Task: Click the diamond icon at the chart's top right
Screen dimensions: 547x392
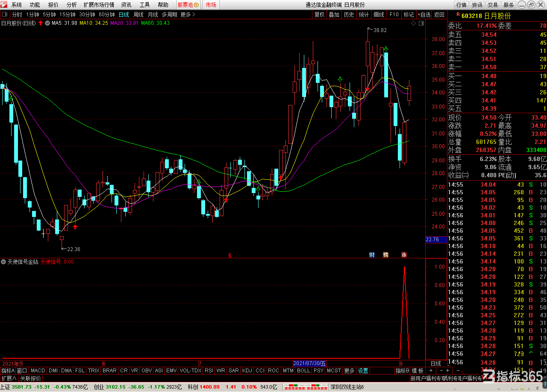Action: coord(413,23)
